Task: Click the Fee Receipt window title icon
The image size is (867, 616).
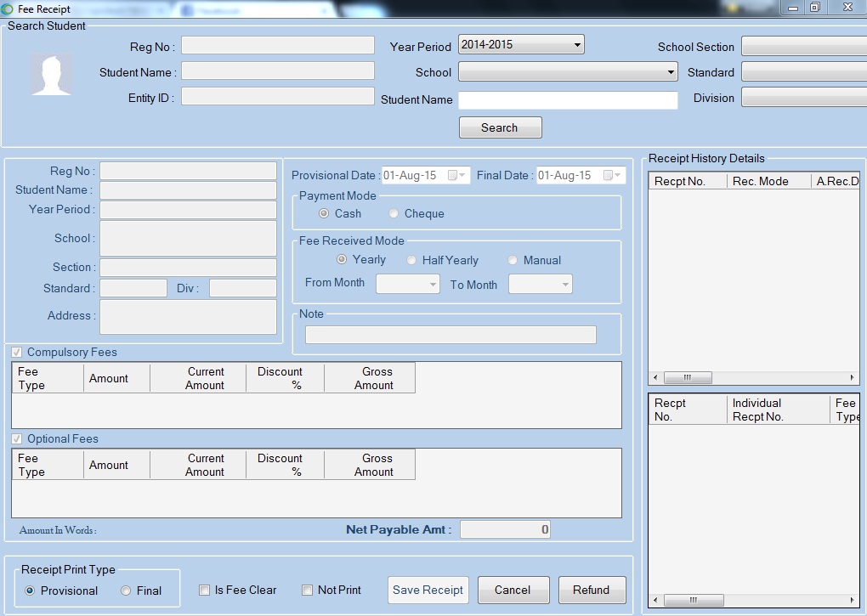Action: 8,8
